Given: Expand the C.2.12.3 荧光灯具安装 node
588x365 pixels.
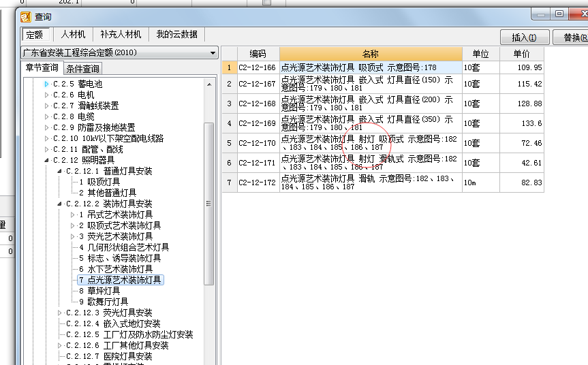Looking at the screenshot, I should (x=59, y=313).
